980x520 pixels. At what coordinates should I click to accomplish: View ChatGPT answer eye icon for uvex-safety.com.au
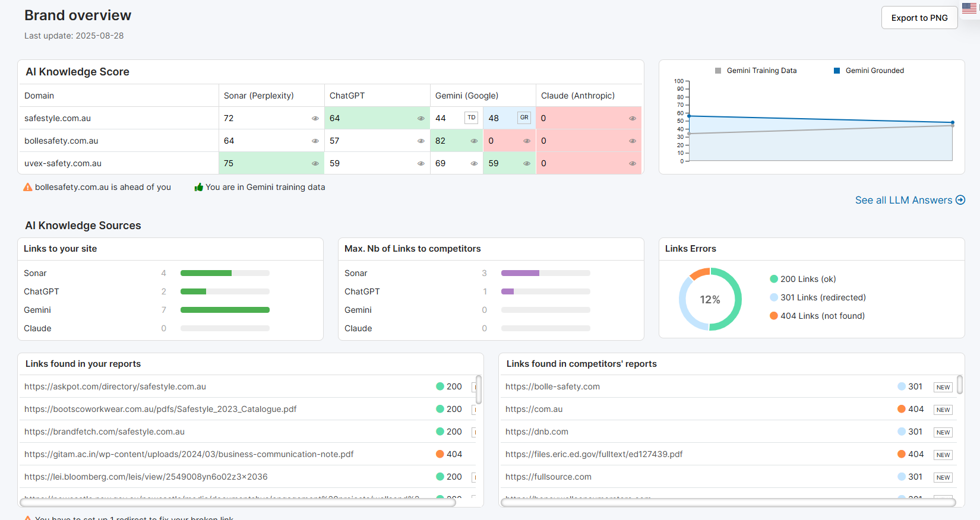[421, 163]
